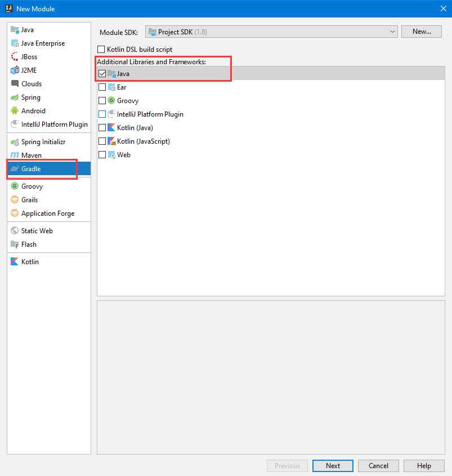Click the Ear framework icon
The height and width of the screenshot is (476, 452).
pyautogui.click(x=111, y=87)
